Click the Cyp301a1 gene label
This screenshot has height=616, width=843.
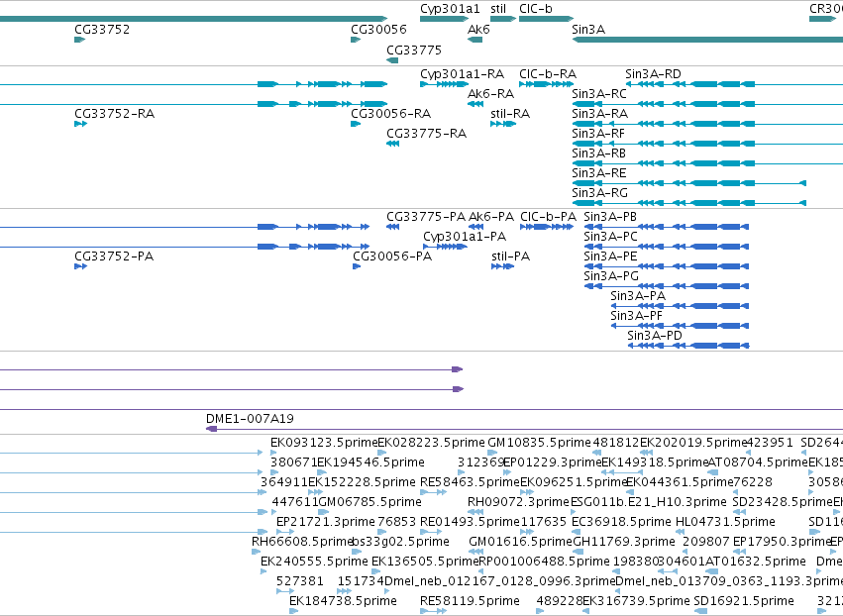point(450,9)
